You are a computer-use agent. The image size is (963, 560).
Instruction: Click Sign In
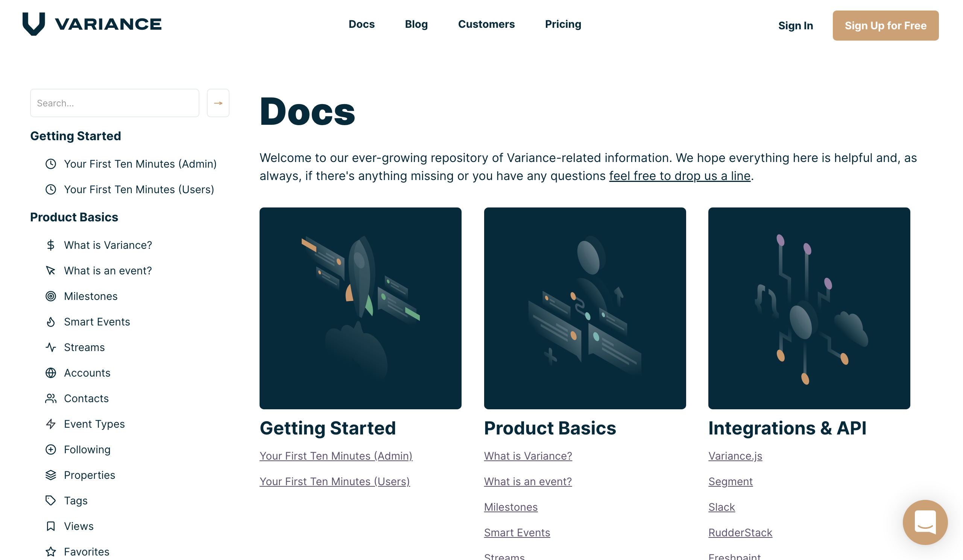click(796, 26)
